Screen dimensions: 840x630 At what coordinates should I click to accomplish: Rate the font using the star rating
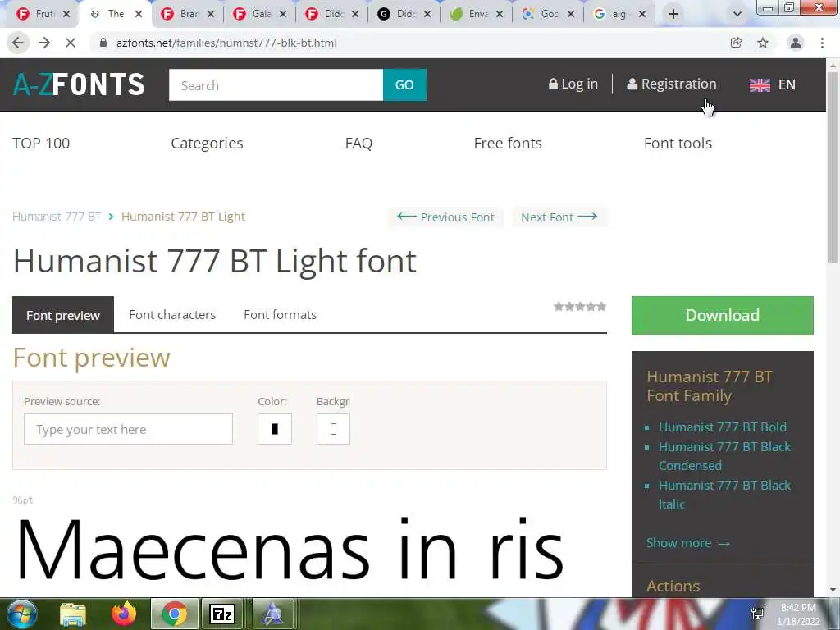pyautogui.click(x=580, y=307)
